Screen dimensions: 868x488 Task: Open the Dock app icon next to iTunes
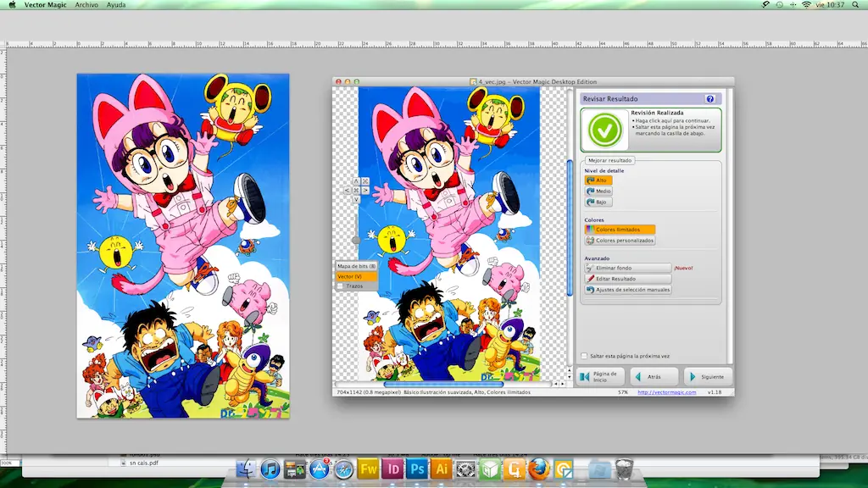(x=294, y=469)
